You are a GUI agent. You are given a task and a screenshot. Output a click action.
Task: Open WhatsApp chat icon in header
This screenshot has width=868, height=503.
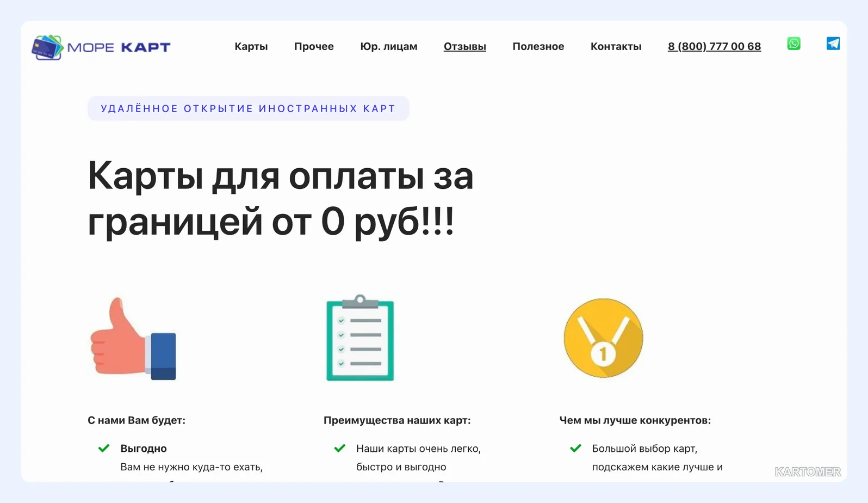[793, 44]
